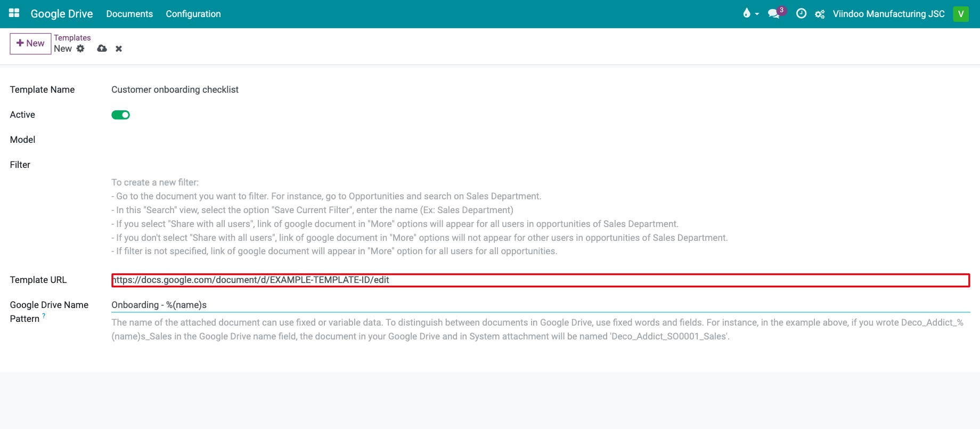Toggle the Active switch off
Screen dimensions: 980x429
tap(120, 115)
